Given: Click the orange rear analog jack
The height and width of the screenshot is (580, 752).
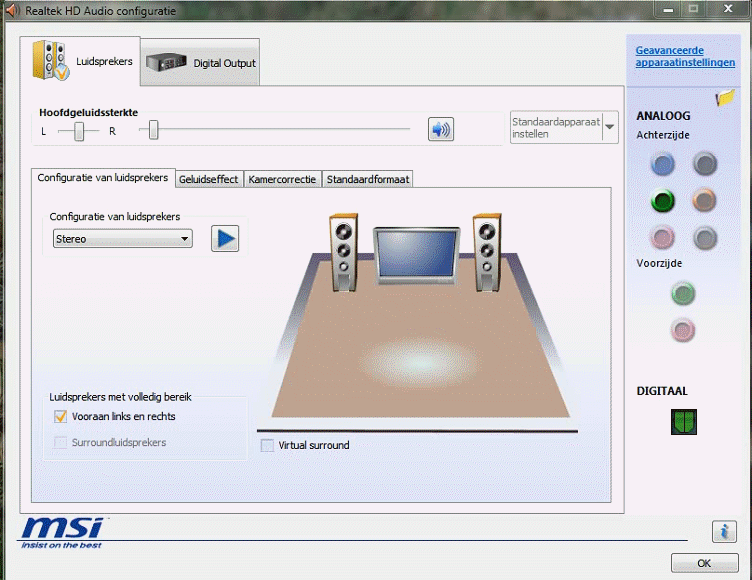Looking at the screenshot, I should [x=705, y=201].
